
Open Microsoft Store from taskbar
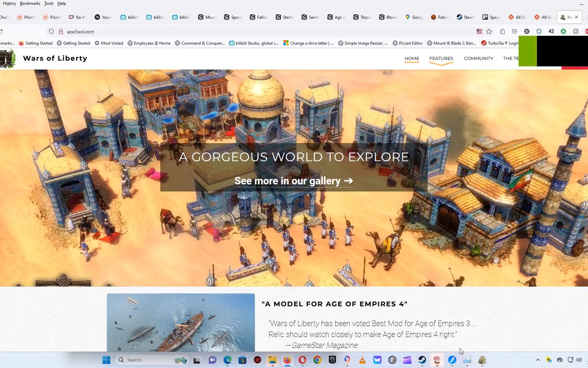(242, 360)
